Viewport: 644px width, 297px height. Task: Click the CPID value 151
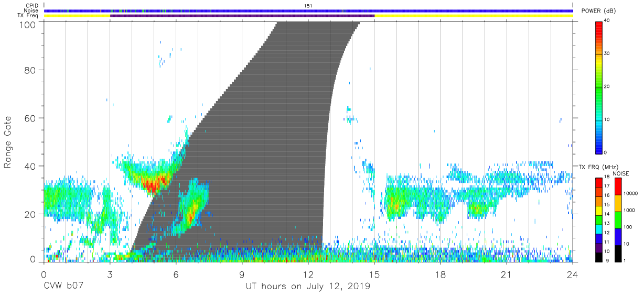(308, 6)
